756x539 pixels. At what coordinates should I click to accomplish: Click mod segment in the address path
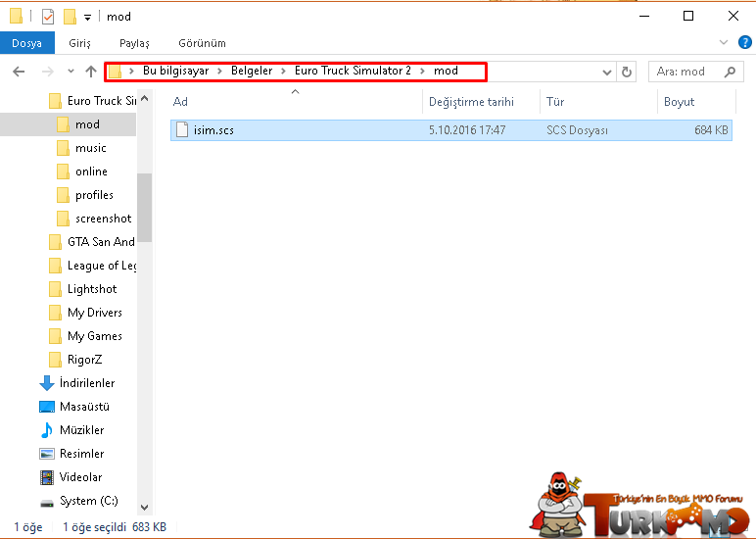(x=446, y=71)
